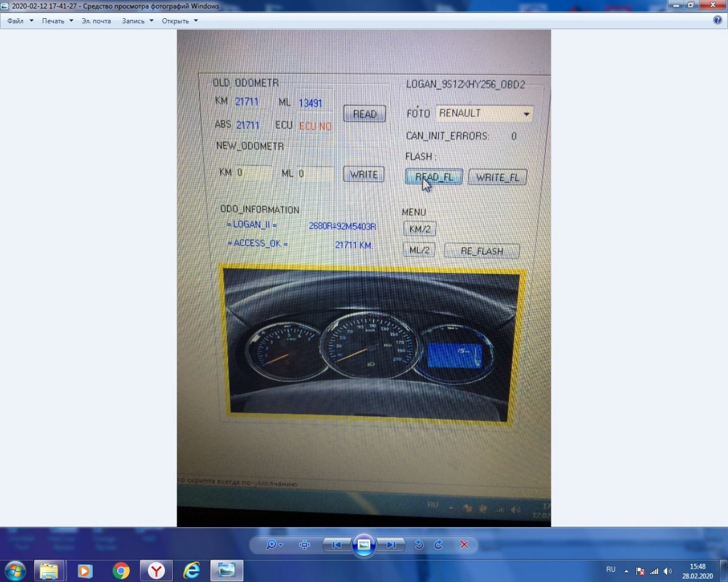Open the Печать menu
Viewport: 728px width, 582px height.
(x=57, y=21)
